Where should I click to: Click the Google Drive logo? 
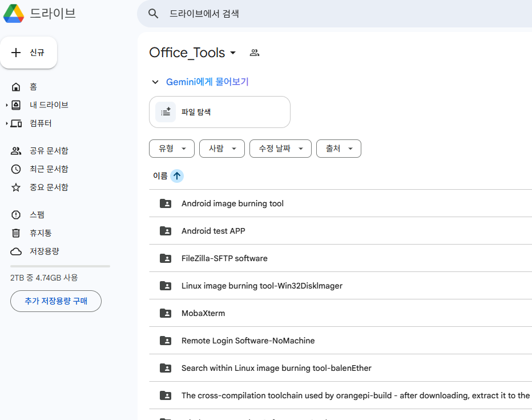(x=14, y=14)
